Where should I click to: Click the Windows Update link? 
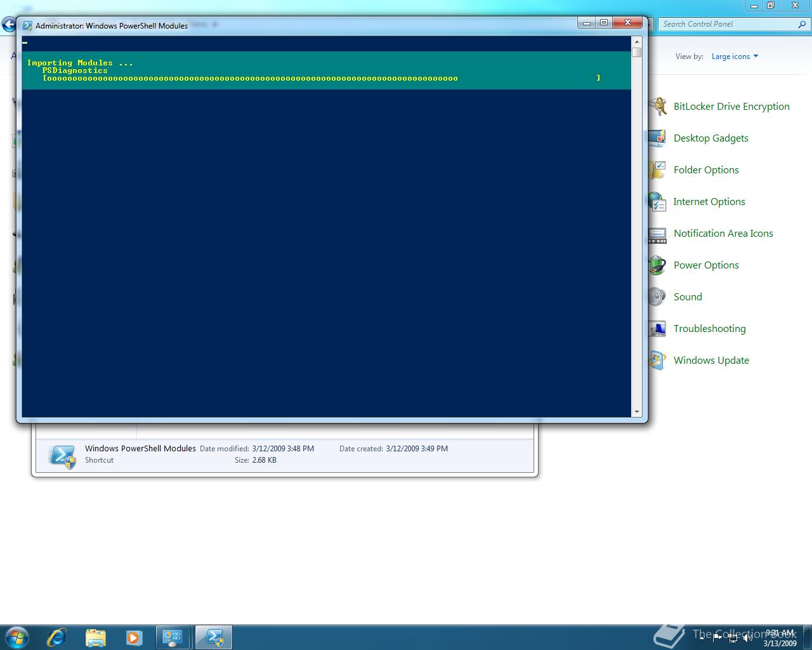pos(711,361)
